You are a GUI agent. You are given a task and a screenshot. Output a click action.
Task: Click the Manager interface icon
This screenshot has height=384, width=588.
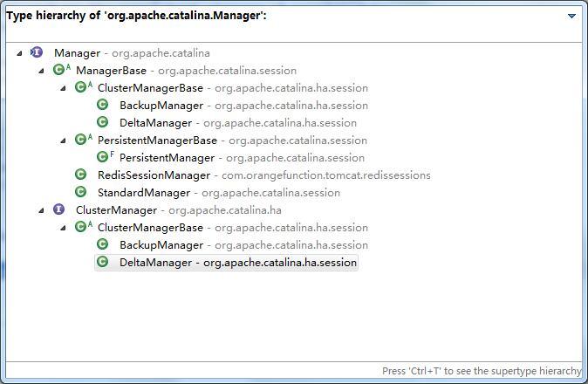(x=37, y=53)
